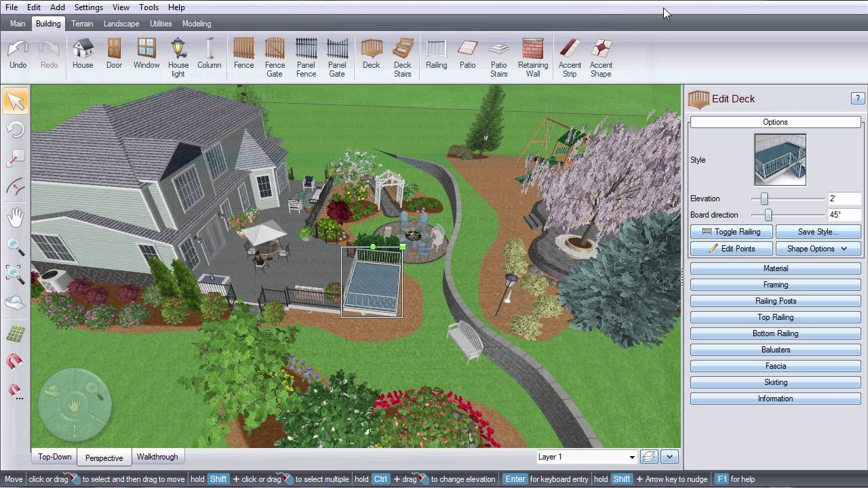Activate the Retaining Wall tool

(x=533, y=58)
